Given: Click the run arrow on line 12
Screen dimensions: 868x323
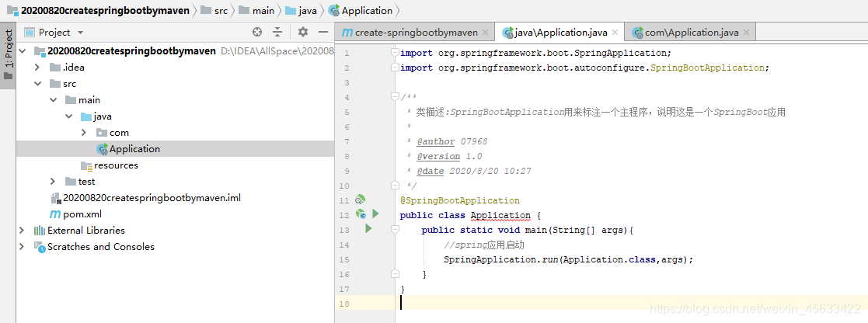Looking at the screenshot, I should [375, 214].
